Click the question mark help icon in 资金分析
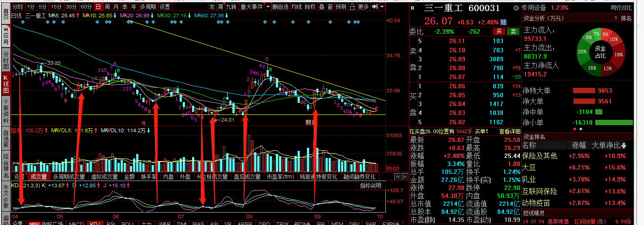644x225 pixels. click(x=616, y=18)
